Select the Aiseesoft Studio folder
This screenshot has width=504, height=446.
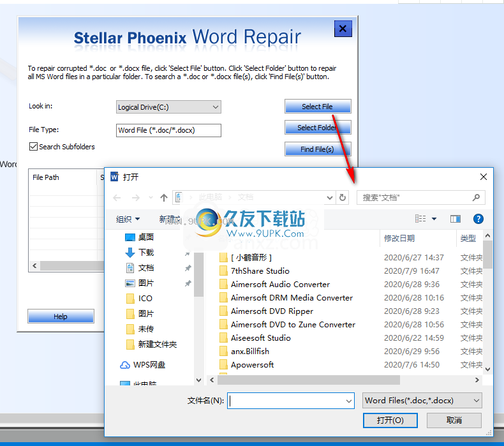[261, 338]
